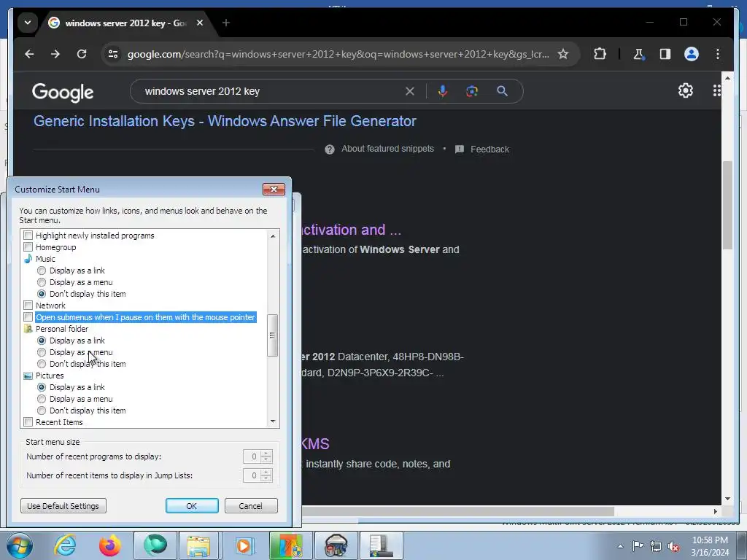Clear the Google search box text

point(410,91)
